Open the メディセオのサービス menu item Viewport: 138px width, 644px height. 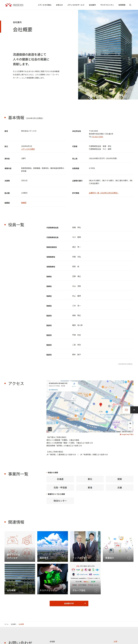76,5
